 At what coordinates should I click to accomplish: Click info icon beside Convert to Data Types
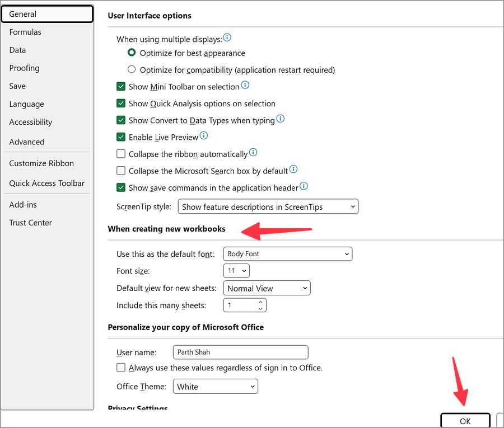(x=281, y=119)
